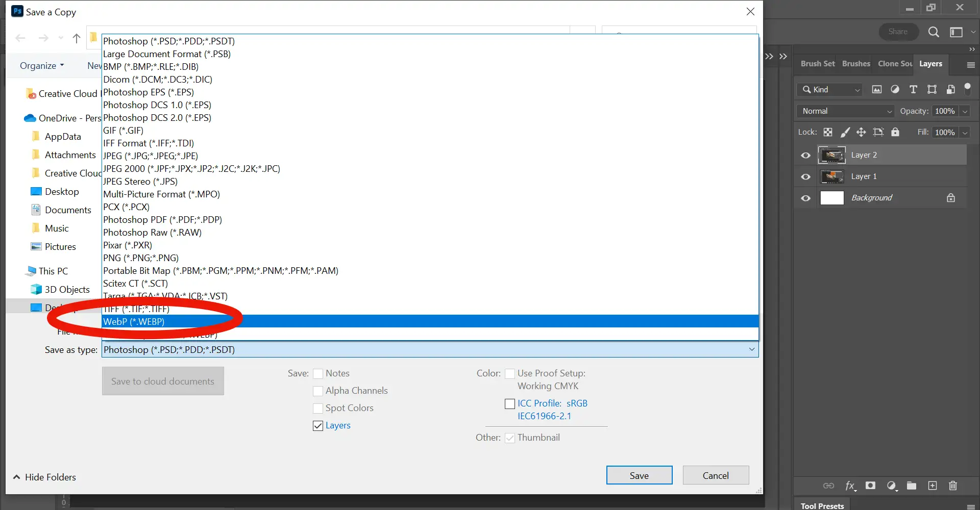The width and height of the screenshot is (980, 510).
Task: Click Link layers icon at panel bottom
Action: pos(828,486)
